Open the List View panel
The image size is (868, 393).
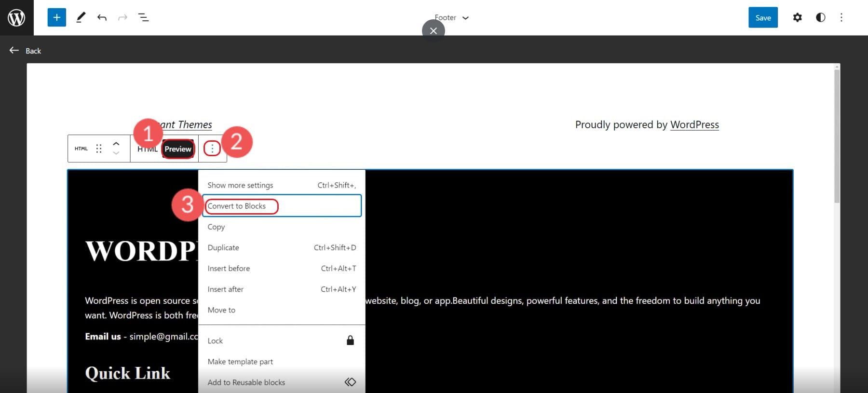pyautogui.click(x=144, y=17)
